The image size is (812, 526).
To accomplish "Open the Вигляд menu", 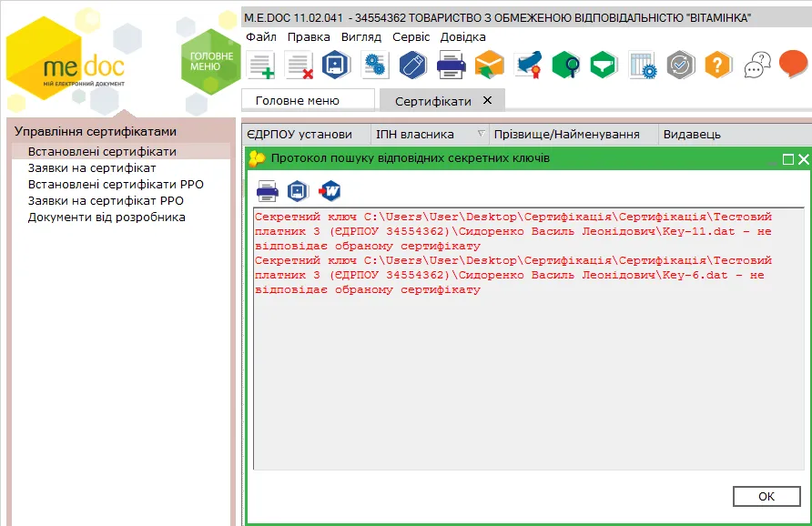I will [361, 37].
